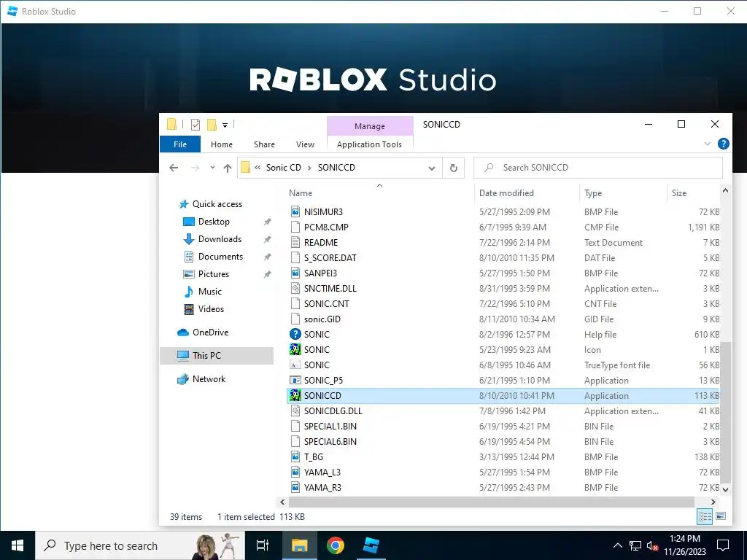Open Desktop in the navigation pane
This screenshot has width=747, height=560.
click(214, 222)
